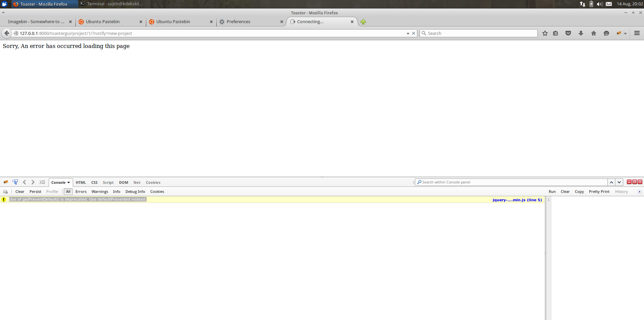Open Firebug in a new window
644x320 pixels.
pos(635,182)
